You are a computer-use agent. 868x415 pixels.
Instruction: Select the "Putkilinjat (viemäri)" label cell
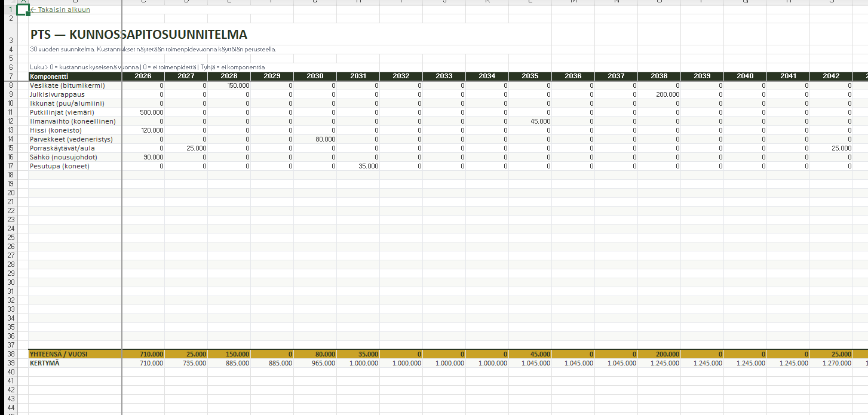coord(75,112)
